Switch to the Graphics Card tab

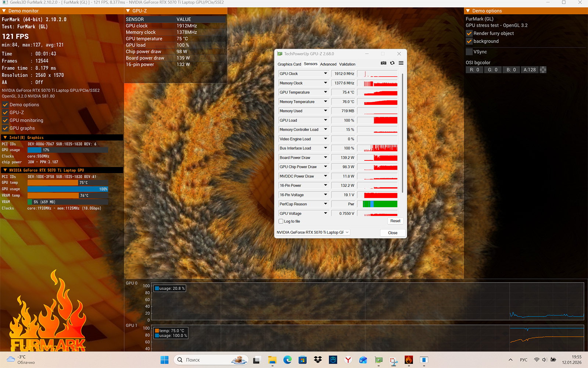pos(289,64)
